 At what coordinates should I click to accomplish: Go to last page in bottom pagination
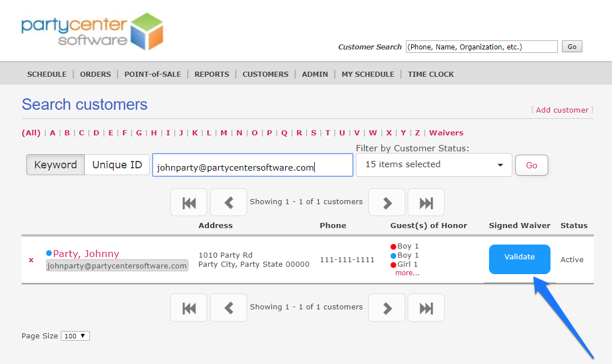(426, 308)
